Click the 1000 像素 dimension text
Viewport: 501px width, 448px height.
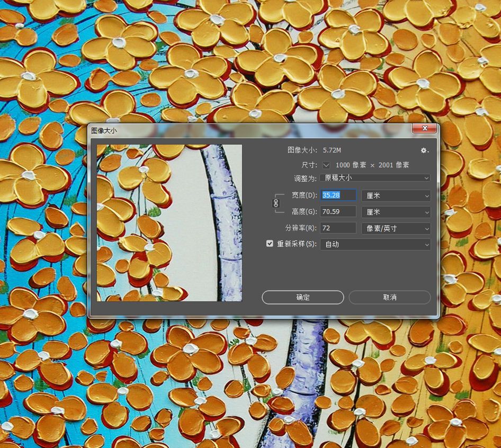tap(351, 165)
